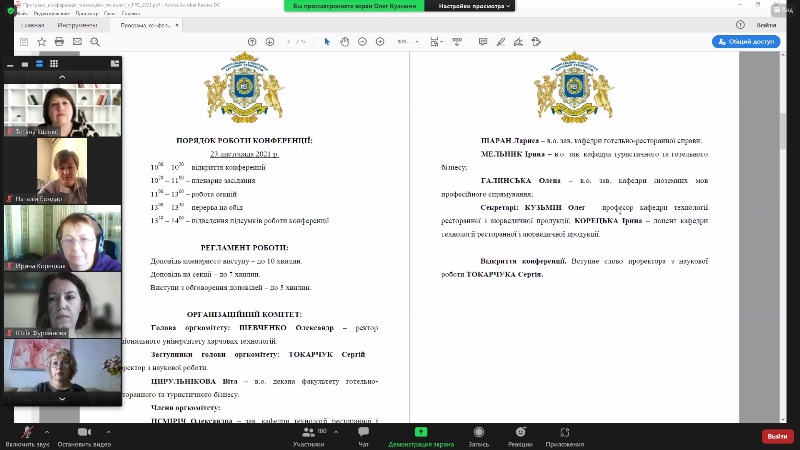
Task: Close the Програма конфе... document tab
Action: 177,25
